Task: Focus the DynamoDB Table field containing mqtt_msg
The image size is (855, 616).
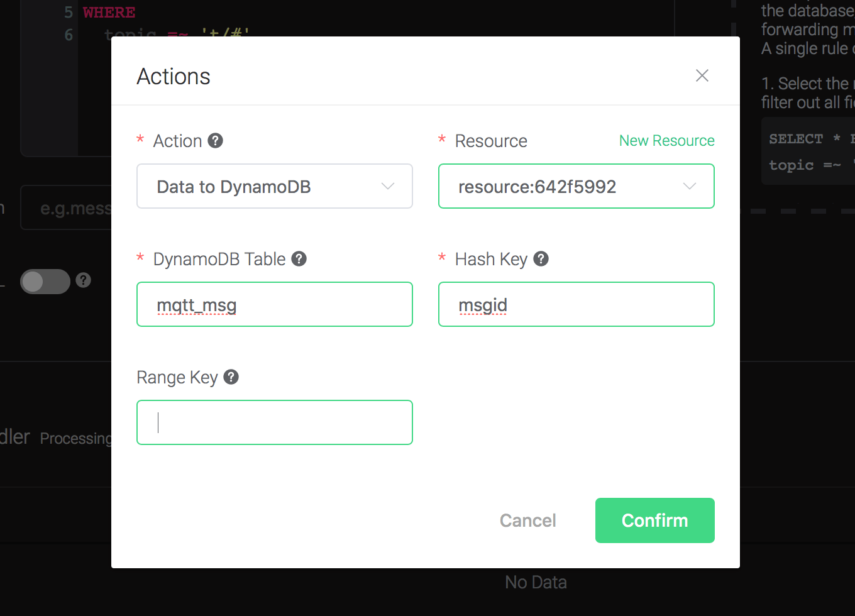Action: [x=274, y=305]
